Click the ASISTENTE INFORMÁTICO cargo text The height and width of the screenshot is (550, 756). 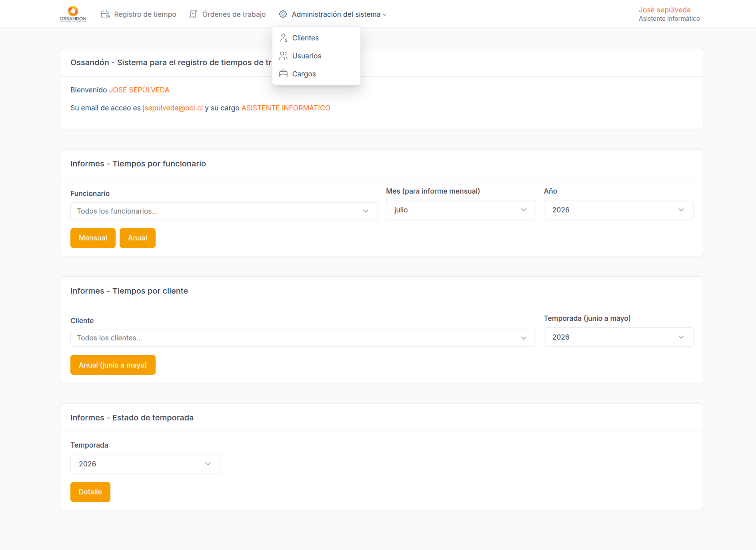click(x=286, y=108)
